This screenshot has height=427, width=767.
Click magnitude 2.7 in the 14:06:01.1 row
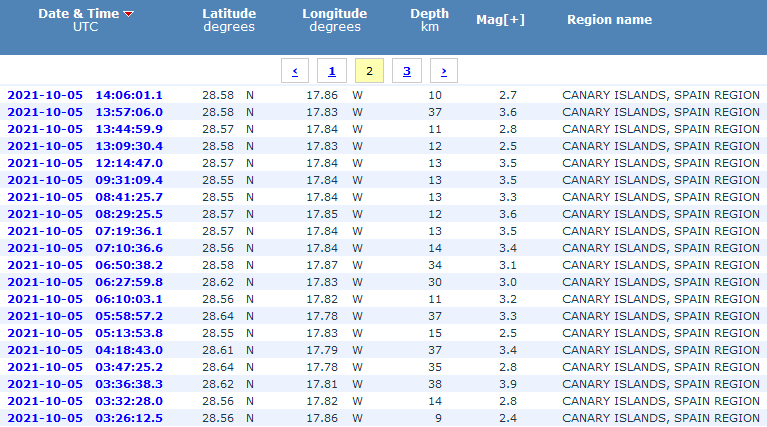coord(508,95)
